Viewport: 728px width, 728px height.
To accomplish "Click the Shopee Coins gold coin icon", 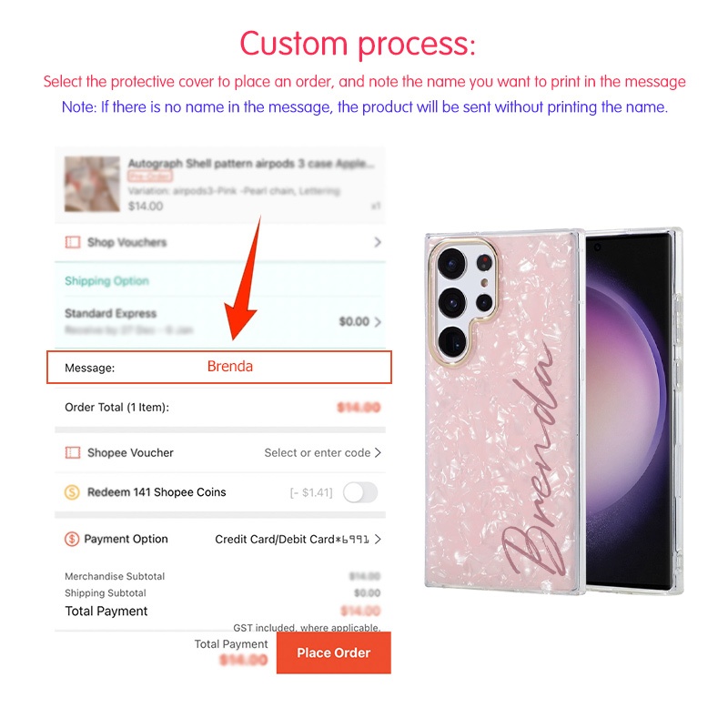I will [72, 492].
